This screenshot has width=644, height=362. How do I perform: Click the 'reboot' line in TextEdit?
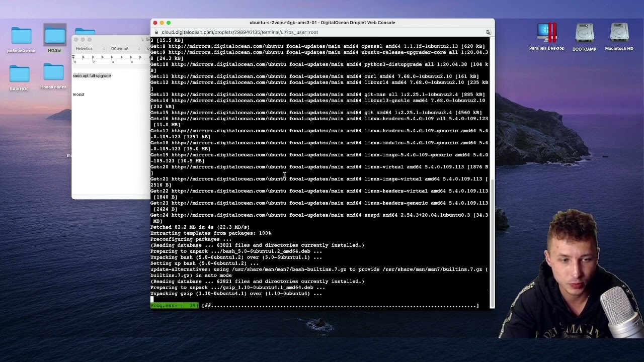pyautogui.click(x=78, y=95)
